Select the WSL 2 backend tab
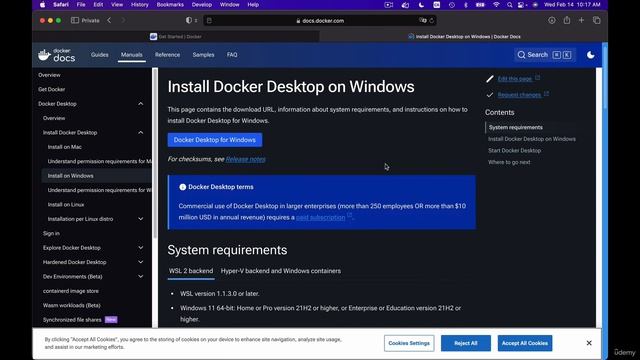 pos(191,271)
